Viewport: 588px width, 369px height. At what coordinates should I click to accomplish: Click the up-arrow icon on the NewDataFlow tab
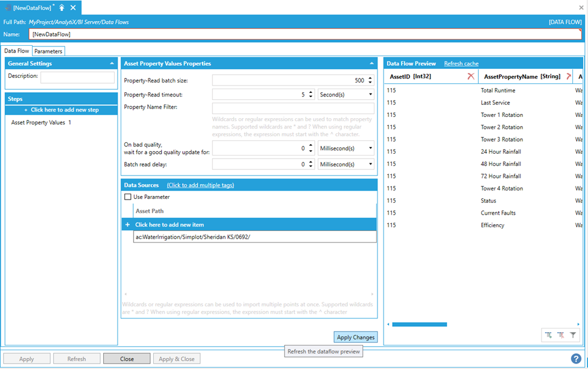pyautogui.click(x=62, y=8)
